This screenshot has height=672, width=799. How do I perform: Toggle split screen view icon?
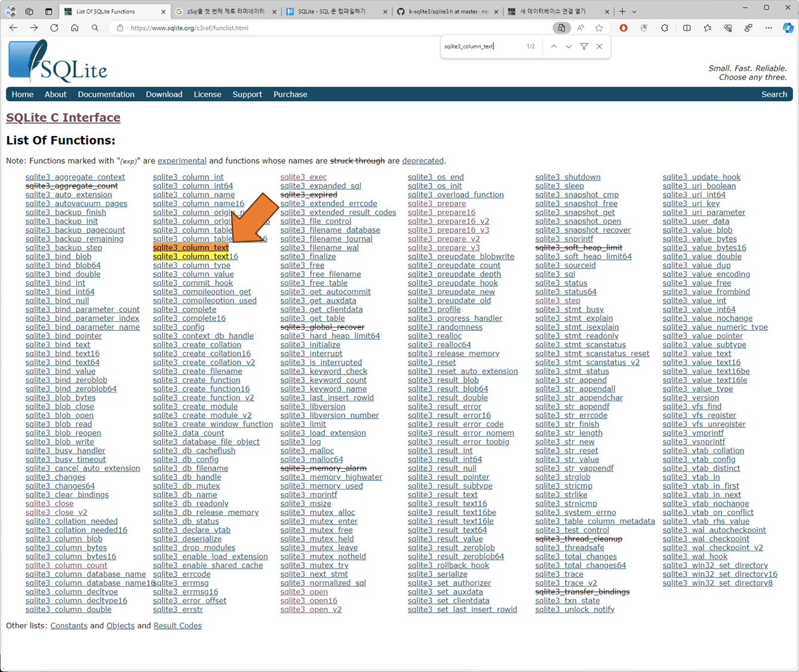coord(687,28)
